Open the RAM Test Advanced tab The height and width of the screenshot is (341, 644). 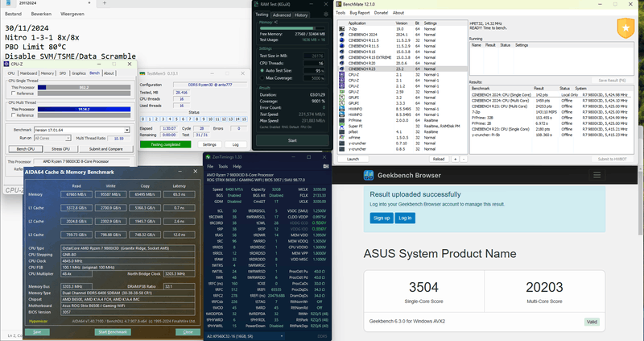click(x=282, y=15)
